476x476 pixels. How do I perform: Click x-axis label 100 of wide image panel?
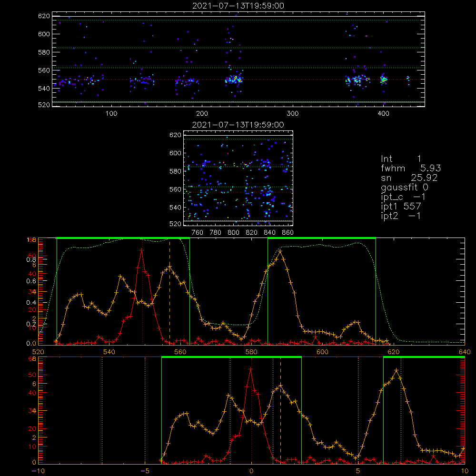point(111,114)
